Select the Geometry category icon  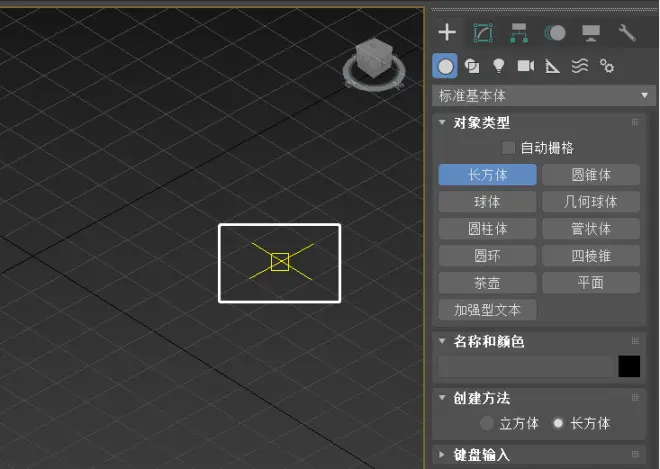tap(445, 66)
